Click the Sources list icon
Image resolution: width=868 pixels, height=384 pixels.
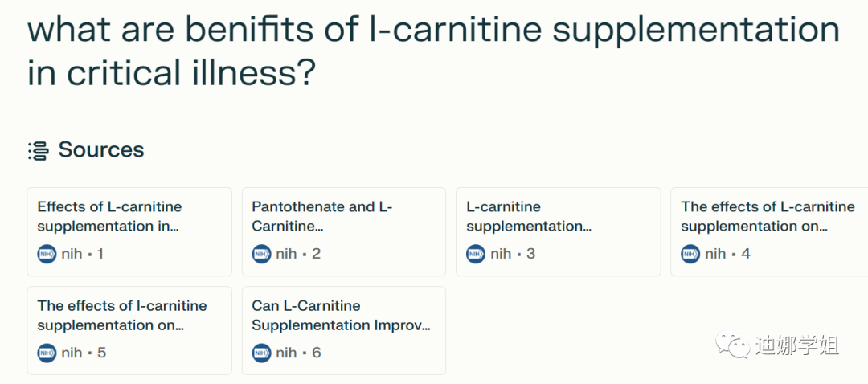tap(38, 150)
